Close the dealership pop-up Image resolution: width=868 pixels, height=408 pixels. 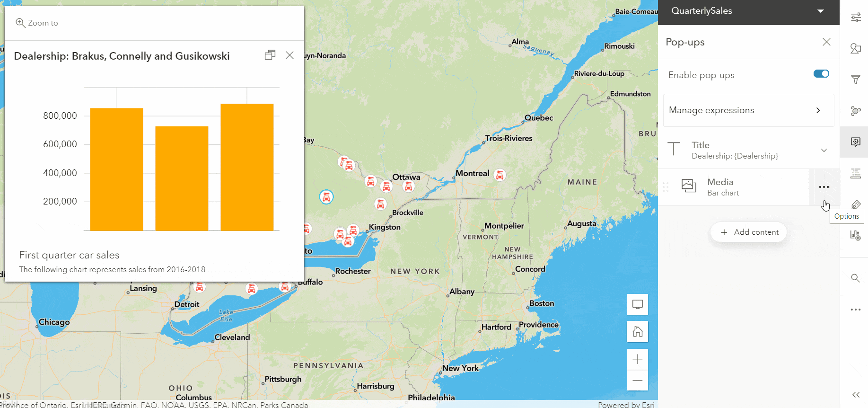289,55
